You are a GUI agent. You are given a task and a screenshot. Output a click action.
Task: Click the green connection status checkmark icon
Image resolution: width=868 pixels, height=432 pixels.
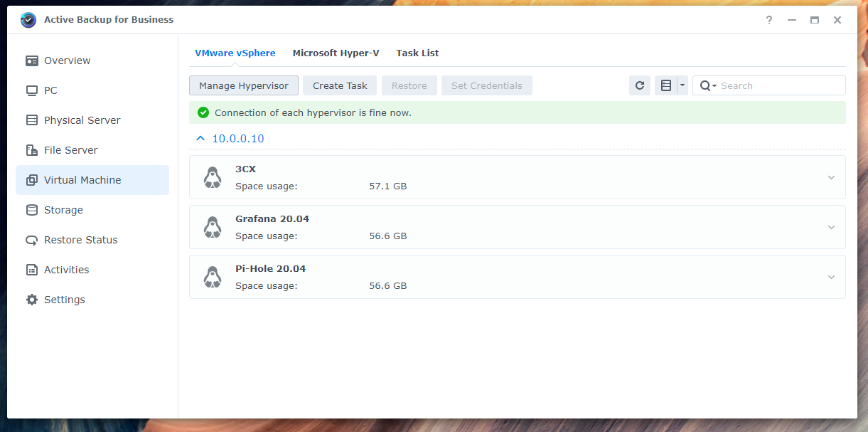(203, 112)
